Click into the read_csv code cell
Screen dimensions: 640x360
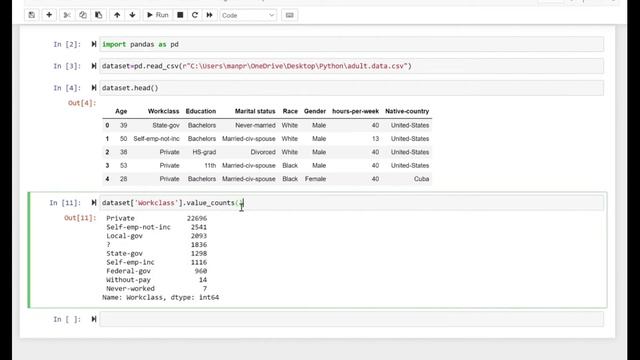pos(351,66)
